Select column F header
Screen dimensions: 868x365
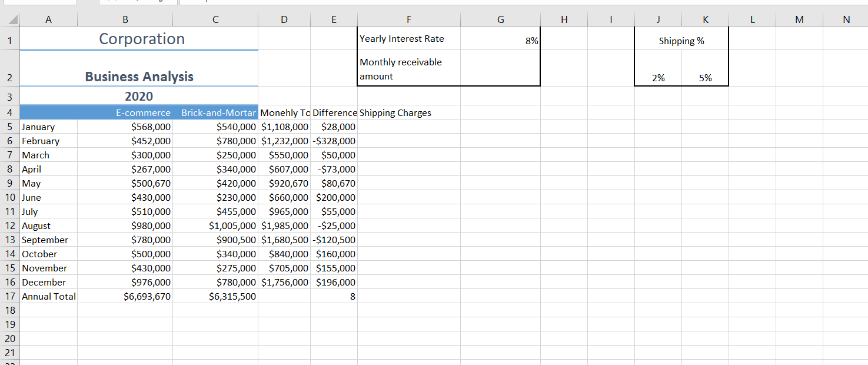(408, 19)
